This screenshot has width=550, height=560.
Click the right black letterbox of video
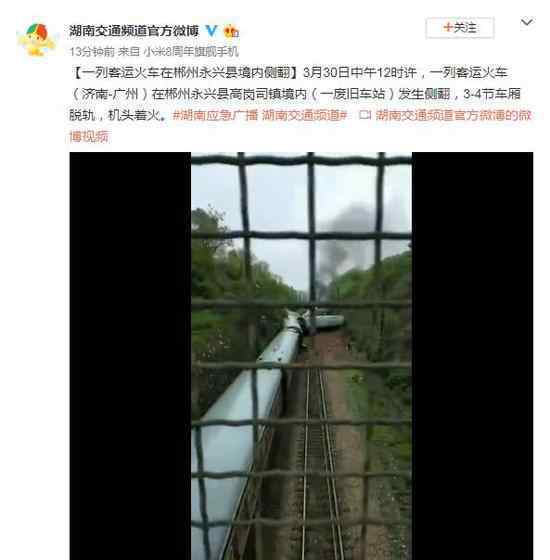coord(472,356)
